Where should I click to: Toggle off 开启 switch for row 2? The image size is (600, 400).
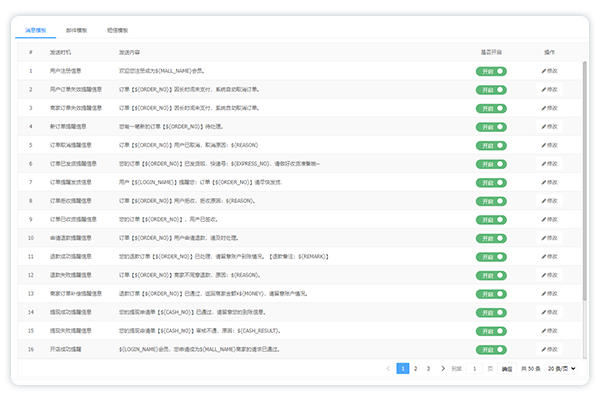coord(492,90)
